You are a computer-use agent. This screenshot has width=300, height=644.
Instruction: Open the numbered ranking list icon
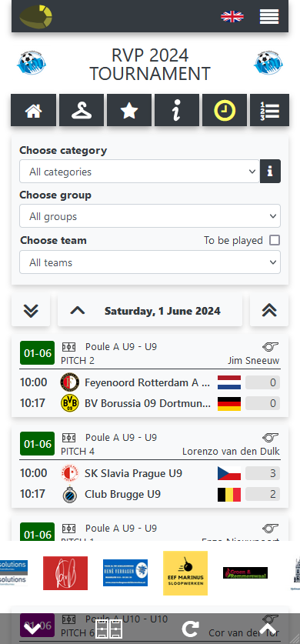pyautogui.click(x=270, y=110)
